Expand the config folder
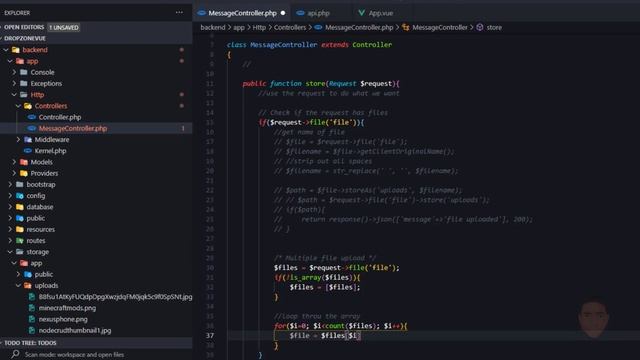This screenshot has height=360, width=640. tap(10, 196)
